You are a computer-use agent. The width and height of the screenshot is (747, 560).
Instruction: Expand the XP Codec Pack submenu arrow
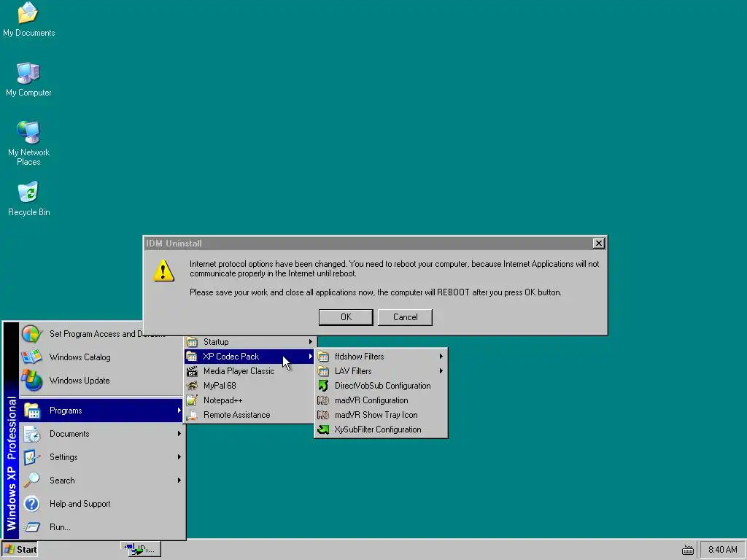pyautogui.click(x=311, y=357)
